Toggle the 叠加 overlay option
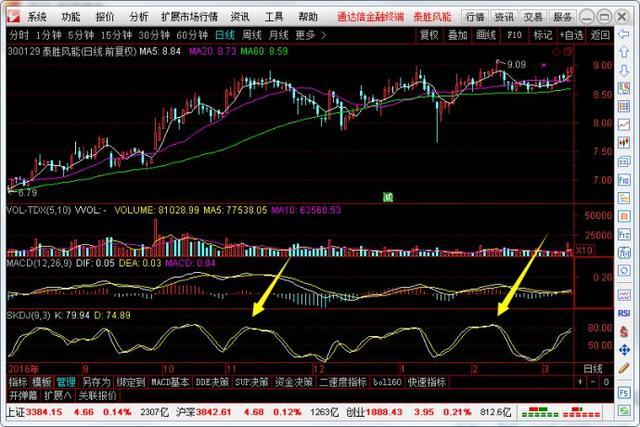Image resolution: width=640 pixels, height=427 pixels. [x=457, y=34]
